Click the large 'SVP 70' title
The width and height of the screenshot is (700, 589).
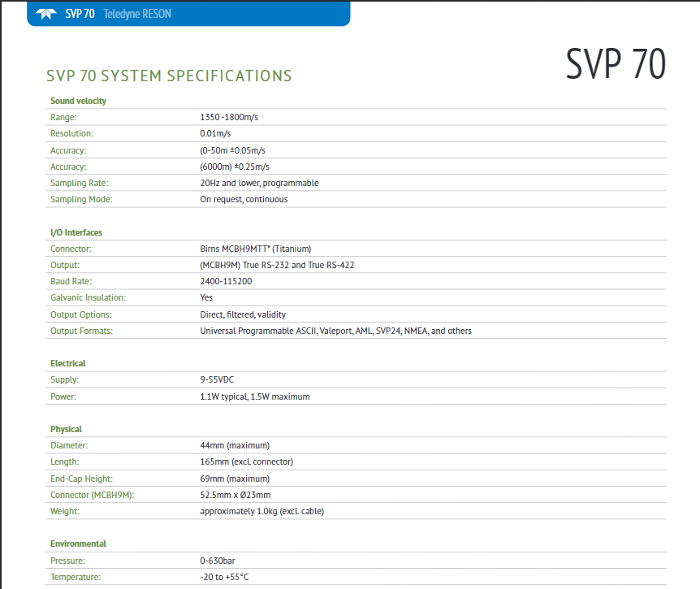point(616,64)
